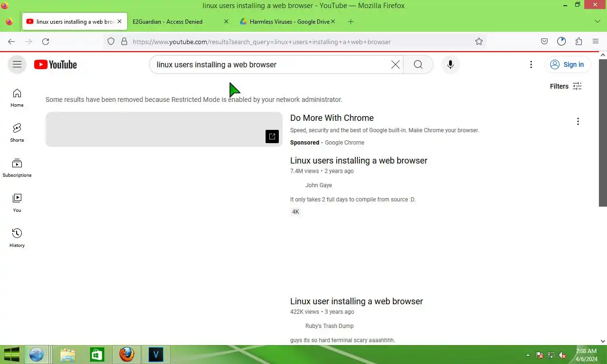
Task: View site information padlock icon
Action: [x=124, y=42]
